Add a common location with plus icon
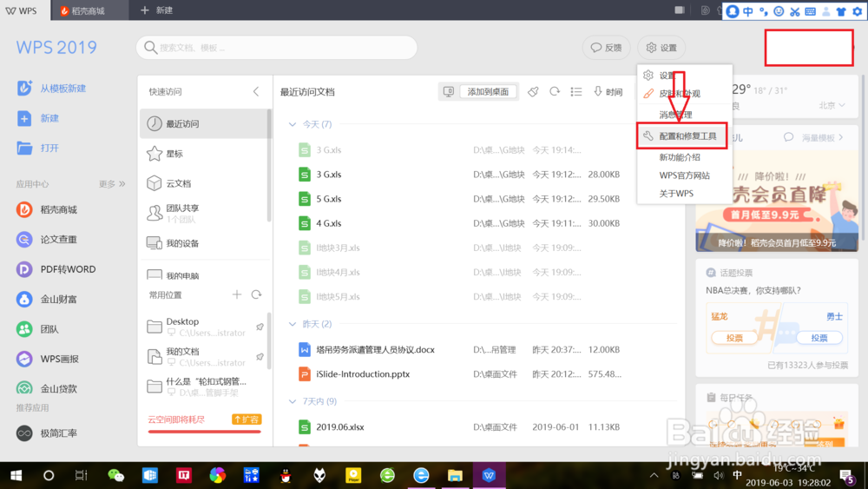Image resolution: width=868 pixels, height=489 pixels. (237, 294)
